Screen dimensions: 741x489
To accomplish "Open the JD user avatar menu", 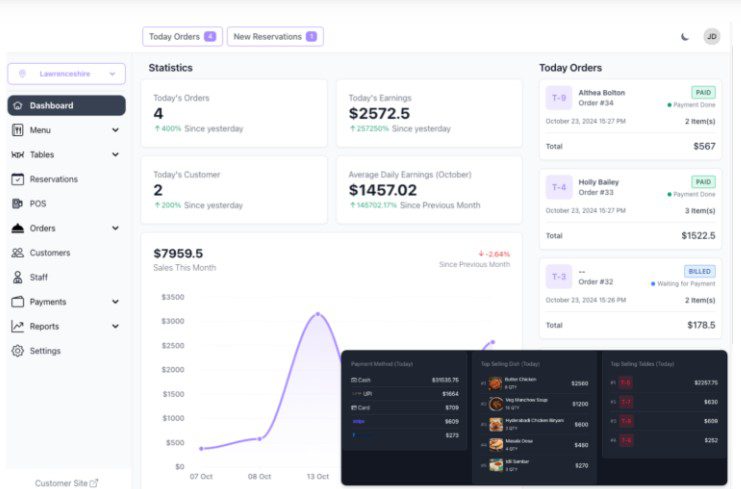I will click(x=711, y=37).
